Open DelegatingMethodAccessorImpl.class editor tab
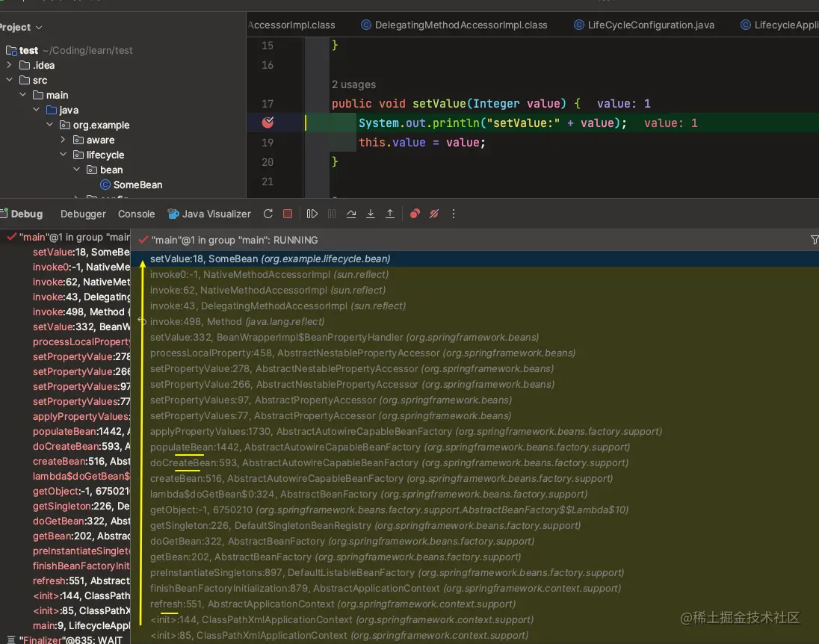This screenshot has height=644, width=819. click(x=454, y=25)
